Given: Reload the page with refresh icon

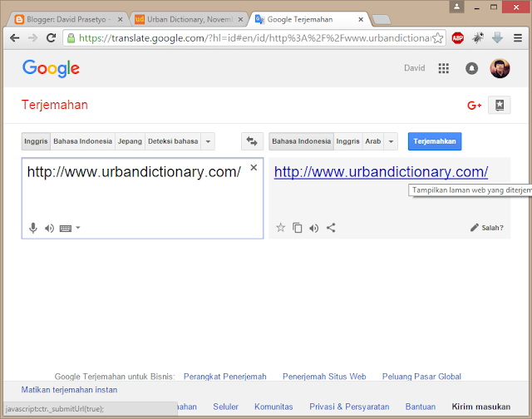Looking at the screenshot, I should [52, 38].
